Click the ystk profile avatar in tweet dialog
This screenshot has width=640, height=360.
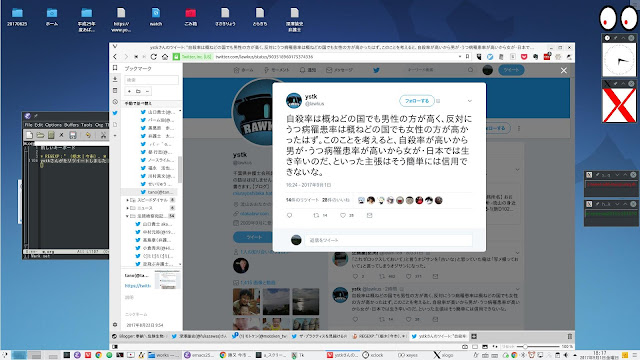293,100
